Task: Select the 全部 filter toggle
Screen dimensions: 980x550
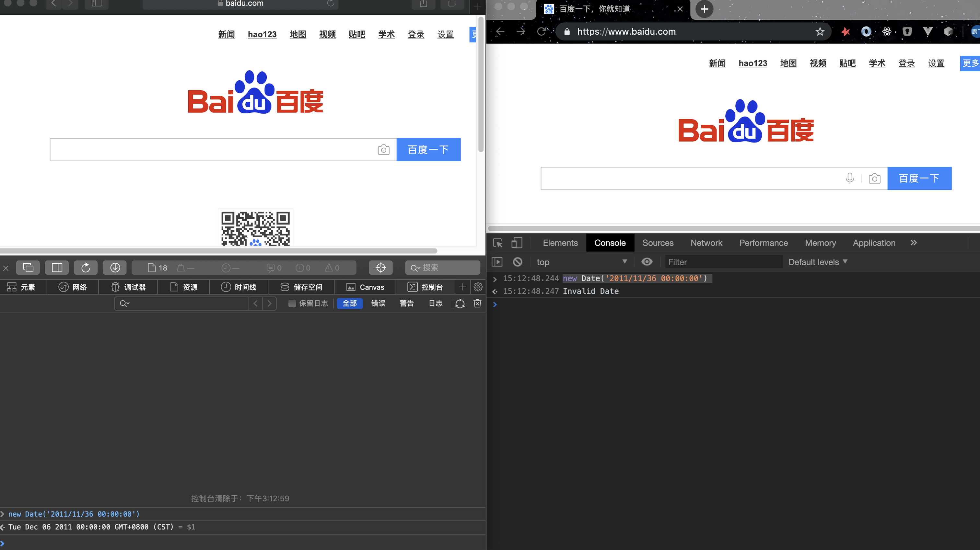Action: [349, 303]
